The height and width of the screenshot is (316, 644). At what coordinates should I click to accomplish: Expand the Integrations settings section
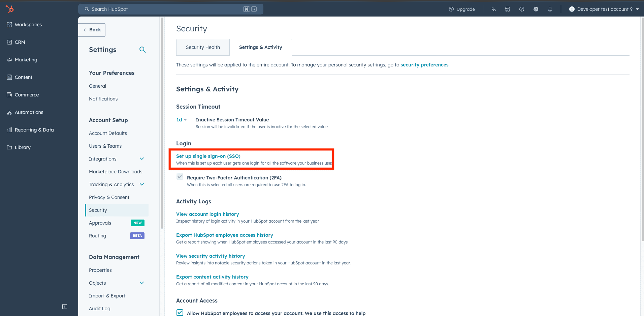click(142, 159)
